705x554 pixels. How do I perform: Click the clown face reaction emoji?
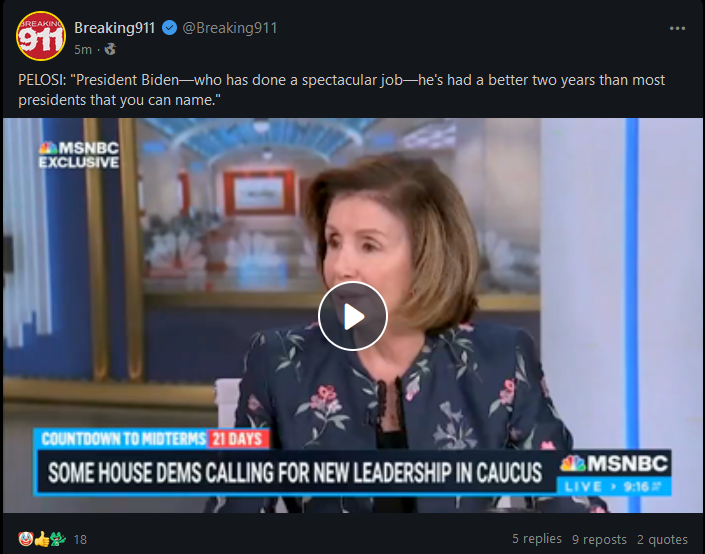[x=26, y=539]
